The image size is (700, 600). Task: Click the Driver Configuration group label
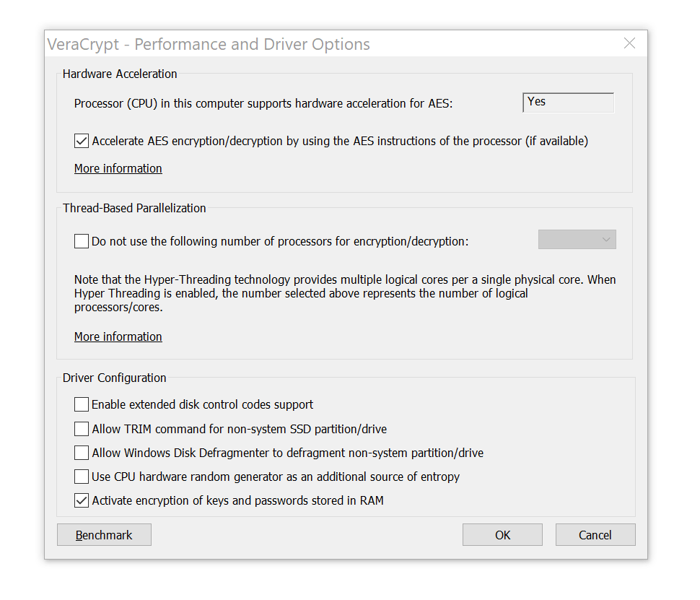click(x=114, y=378)
